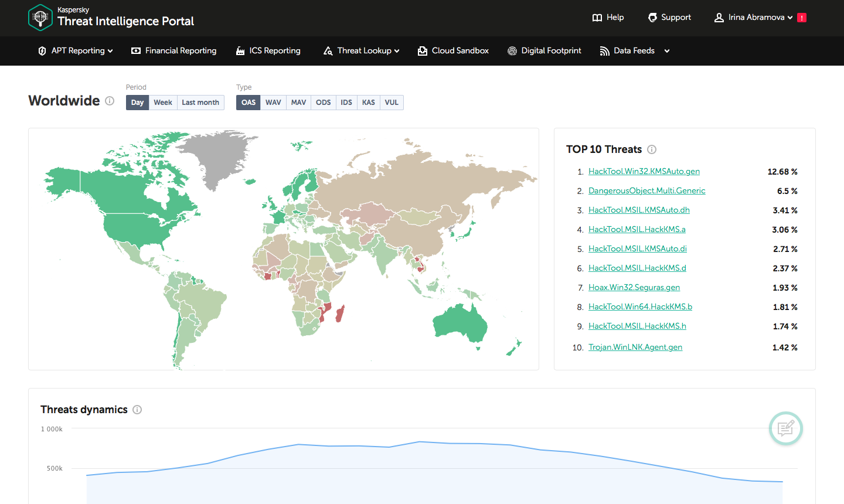This screenshot has height=504, width=844.
Task: Switch period to Week
Action: pos(163,103)
